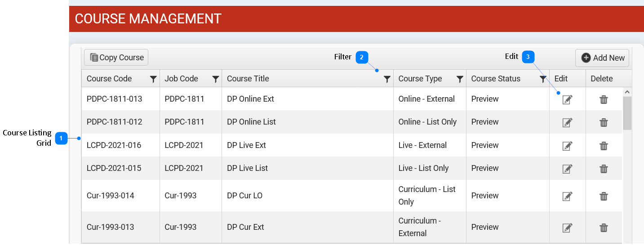Viewport: 644px width, 246px height.
Task: Delete the Cur-1993-013 course
Action: (604, 228)
